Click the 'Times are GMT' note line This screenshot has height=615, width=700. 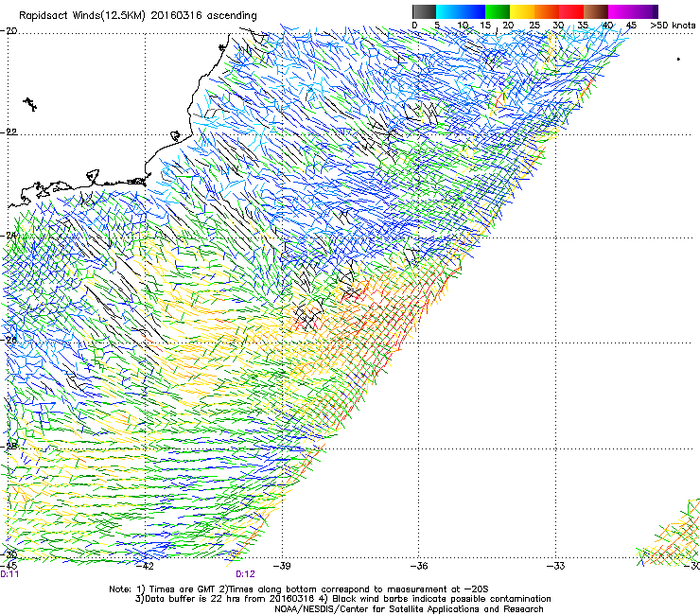pos(299,589)
